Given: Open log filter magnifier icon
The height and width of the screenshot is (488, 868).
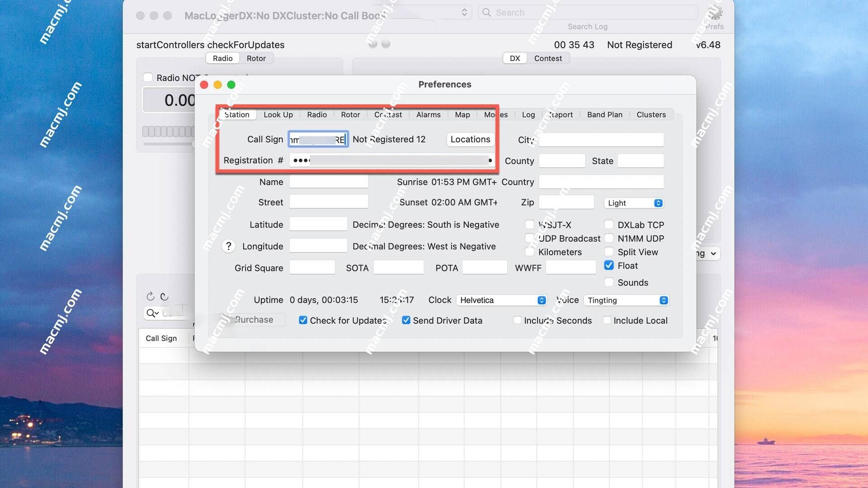Looking at the screenshot, I should [152, 313].
